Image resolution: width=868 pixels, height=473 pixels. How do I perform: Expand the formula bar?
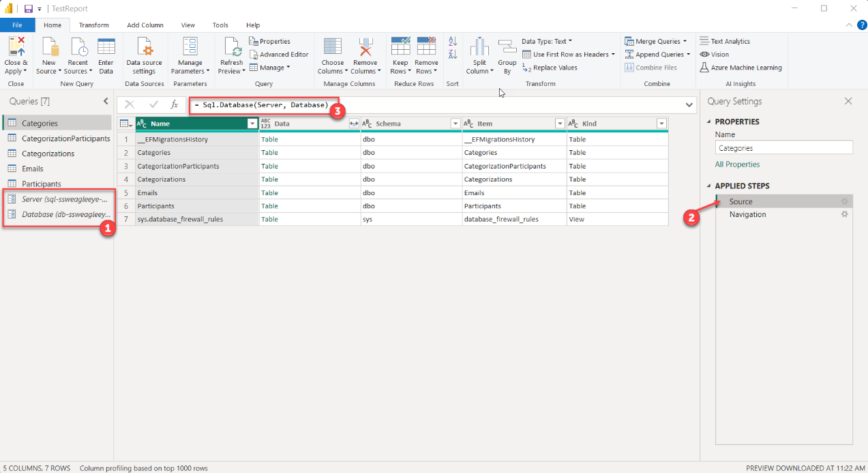[689, 105]
